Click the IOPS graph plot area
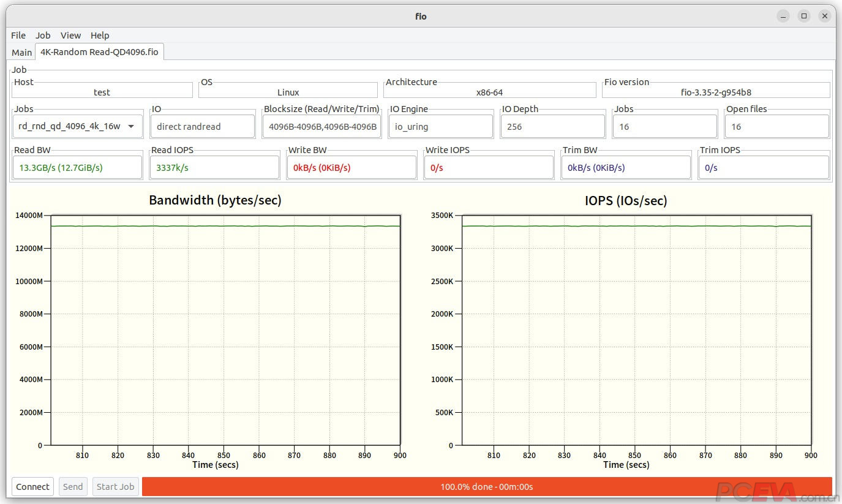The width and height of the screenshot is (842, 504). [x=637, y=330]
